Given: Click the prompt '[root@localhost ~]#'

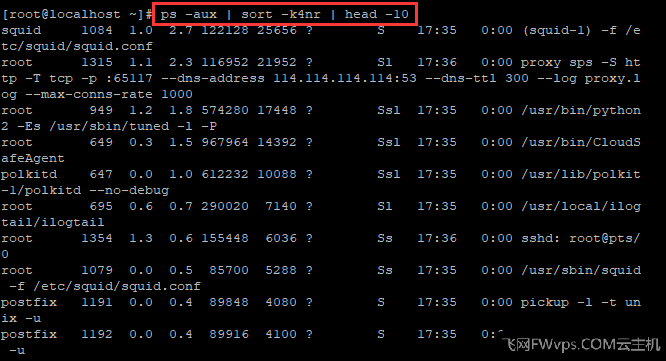Looking at the screenshot, I should (x=77, y=14).
